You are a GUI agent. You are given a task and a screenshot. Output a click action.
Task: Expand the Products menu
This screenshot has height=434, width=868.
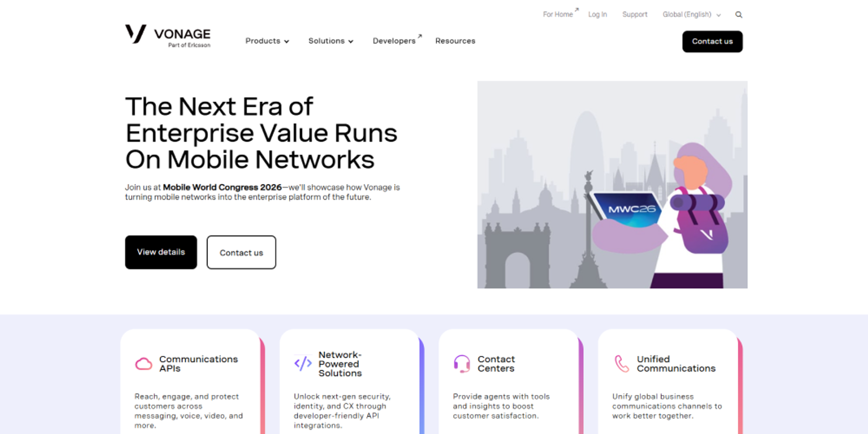click(267, 41)
